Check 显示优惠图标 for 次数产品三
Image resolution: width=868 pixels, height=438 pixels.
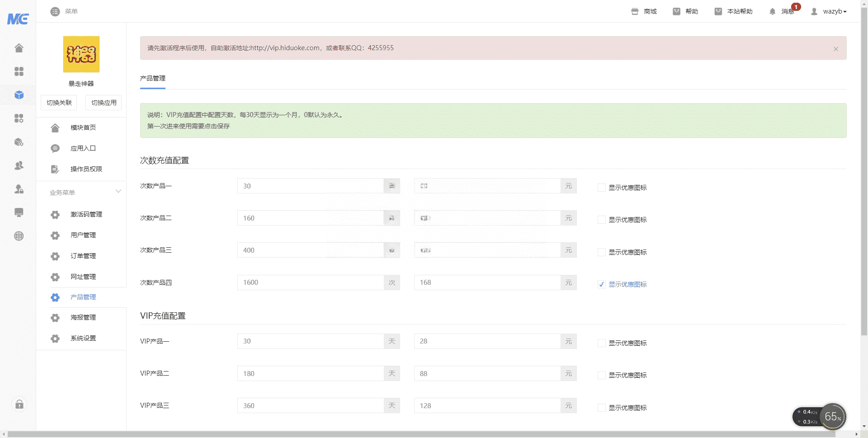point(601,252)
